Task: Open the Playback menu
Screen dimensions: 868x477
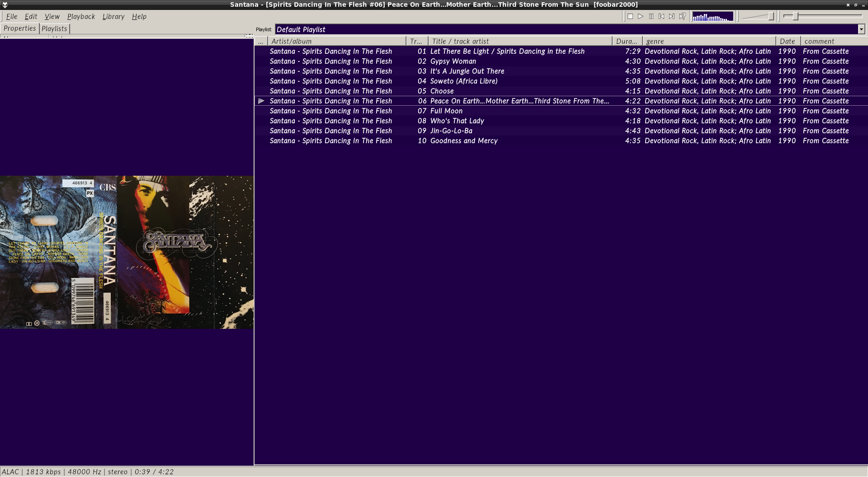Action: pos(81,16)
